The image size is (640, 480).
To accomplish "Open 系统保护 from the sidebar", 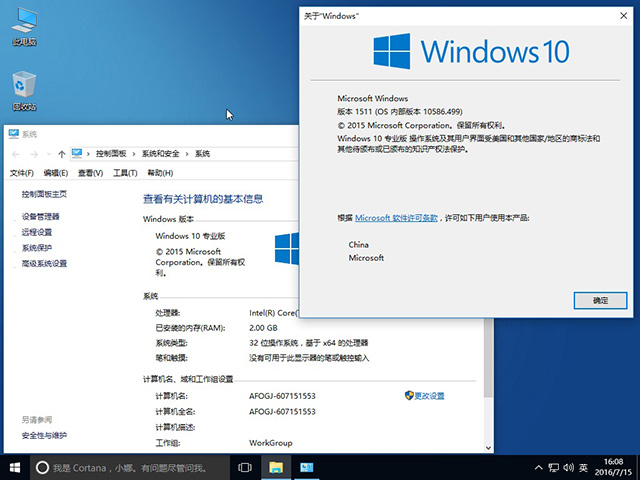I will pyautogui.click(x=37, y=248).
